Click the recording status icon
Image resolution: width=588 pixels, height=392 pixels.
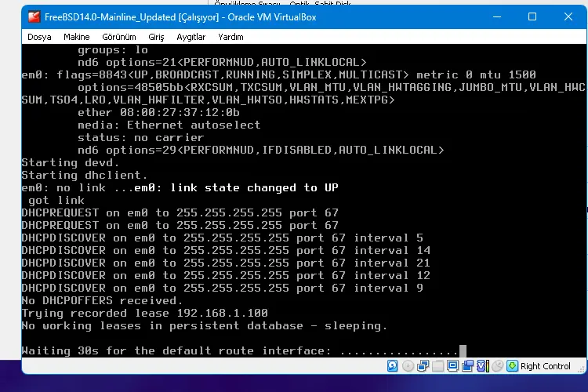coord(467,366)
